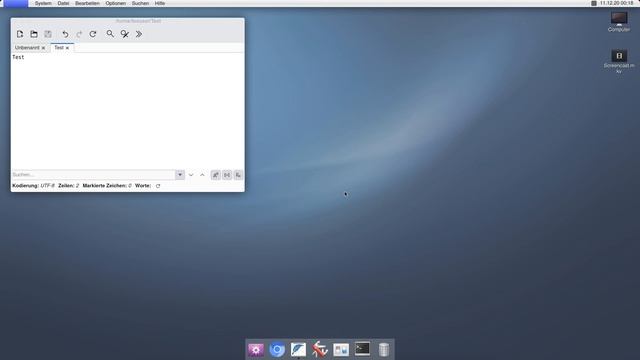Click the blue button at menu bar start
This screenshot has height=360, width=640.
[16, 3]
